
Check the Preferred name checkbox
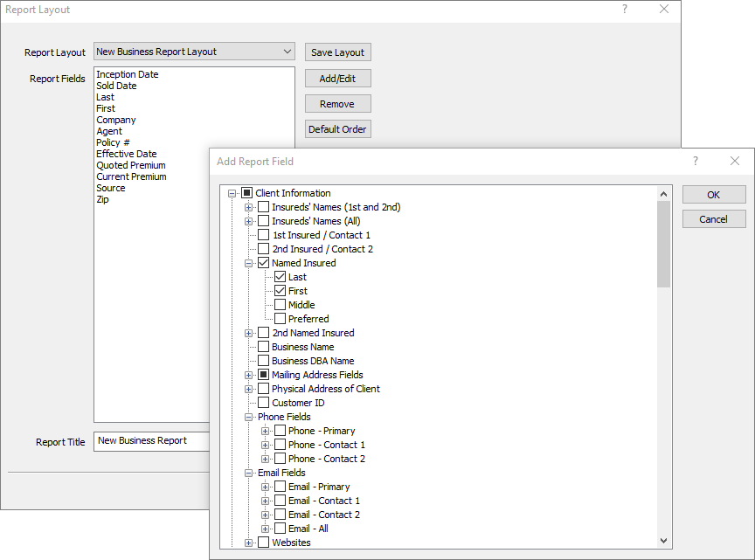(x=281, y=318)
